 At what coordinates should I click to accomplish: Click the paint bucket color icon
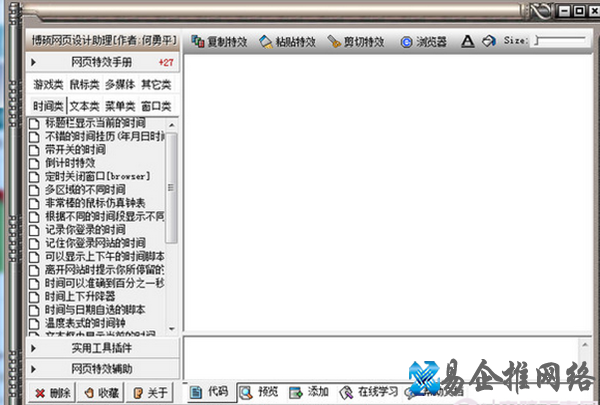[x=489, y=41]
